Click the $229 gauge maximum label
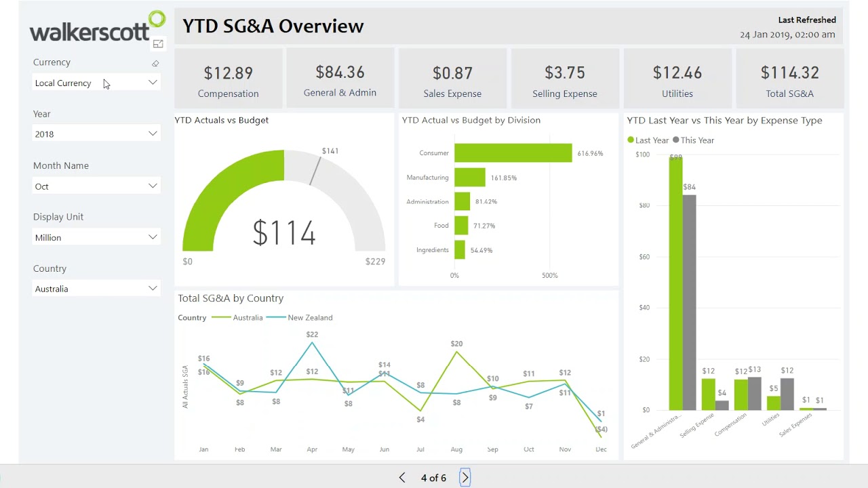The image size is (868, 488). point(375,262)
